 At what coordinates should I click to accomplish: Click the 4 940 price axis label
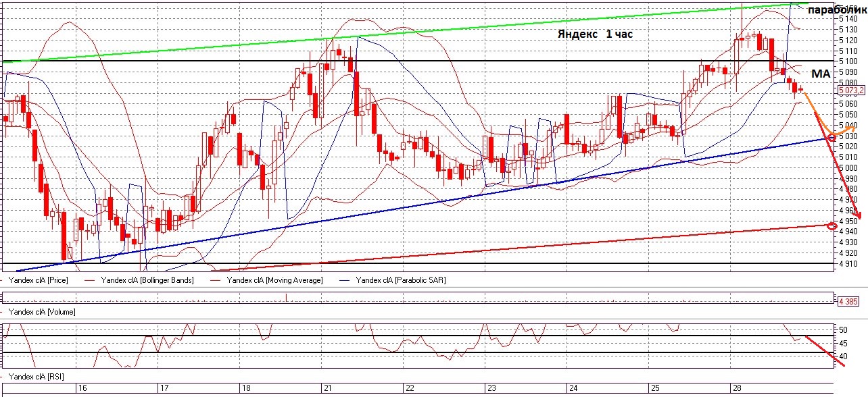click(848, 232)
